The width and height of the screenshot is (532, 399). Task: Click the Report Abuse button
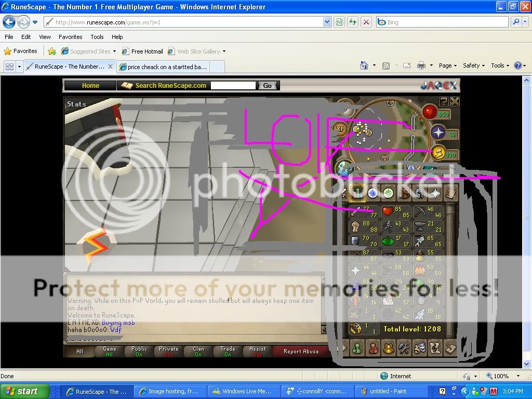(x=301, y=352)
